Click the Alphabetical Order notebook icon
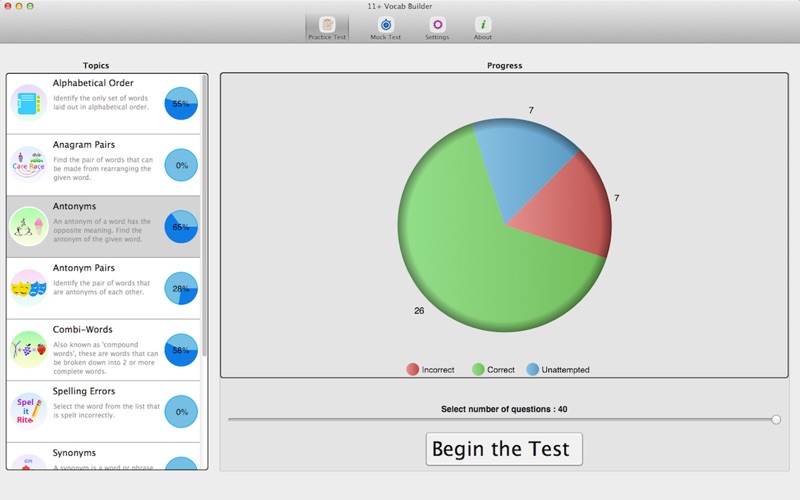Image resolution: width=800 pixels, height=500 pixels. [x=29, y=103]
